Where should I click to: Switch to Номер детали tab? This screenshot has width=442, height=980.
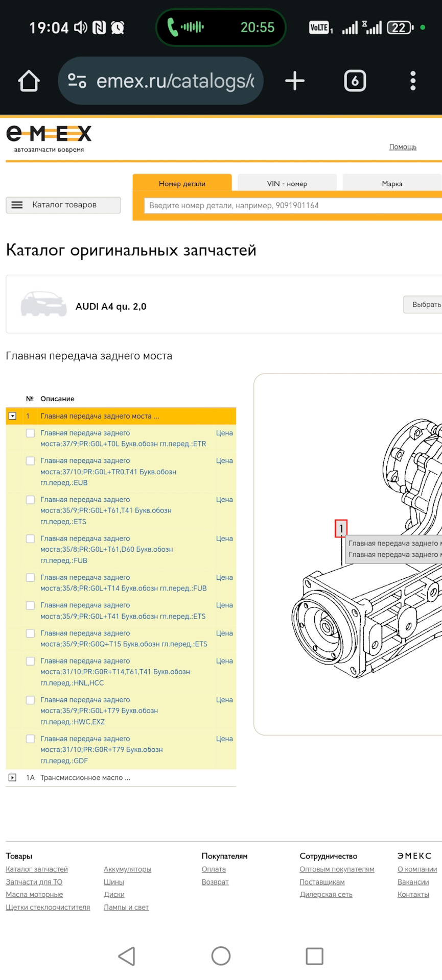[182, 183]
